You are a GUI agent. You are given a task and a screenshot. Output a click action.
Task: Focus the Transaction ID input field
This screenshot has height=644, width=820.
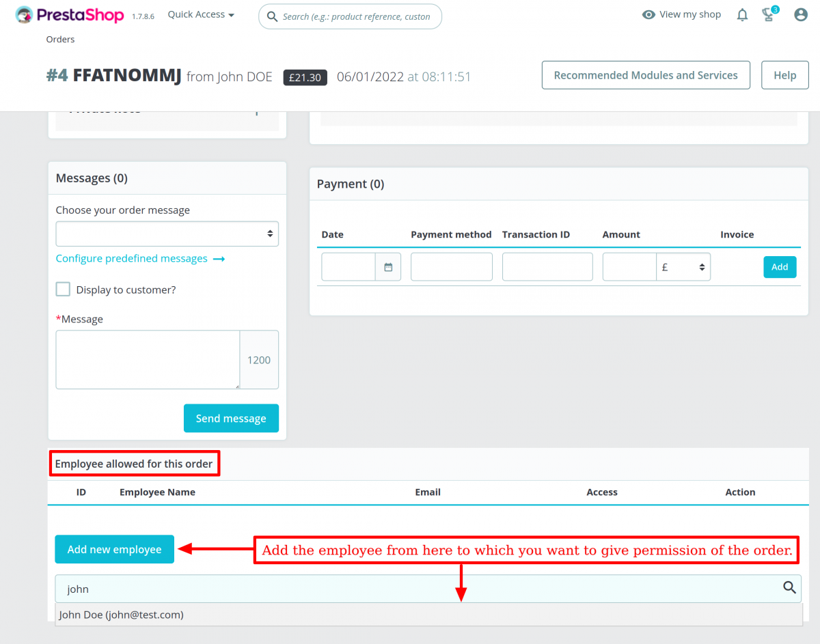(x=547, y=266)
